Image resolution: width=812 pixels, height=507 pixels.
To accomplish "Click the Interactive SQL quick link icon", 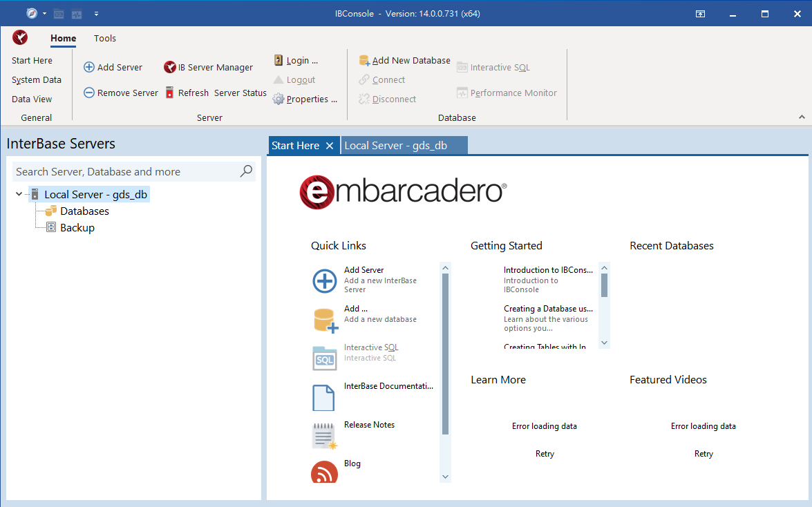I will pyautogui.click(x=325, y=358).
